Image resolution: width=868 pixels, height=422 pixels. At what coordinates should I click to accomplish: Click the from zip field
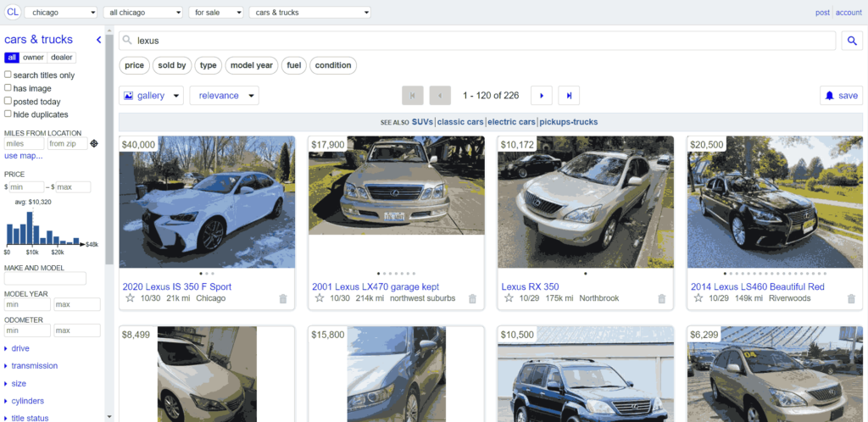tap(67, 144)
